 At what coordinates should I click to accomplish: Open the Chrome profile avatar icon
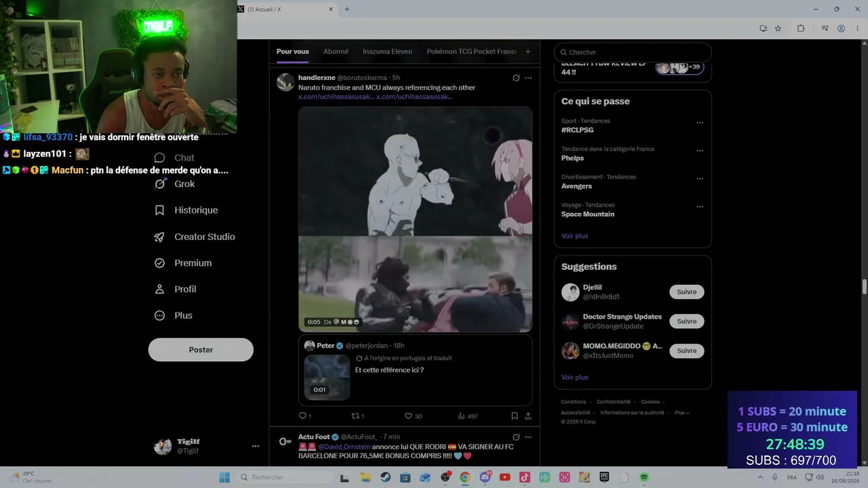tap(841, 28)
